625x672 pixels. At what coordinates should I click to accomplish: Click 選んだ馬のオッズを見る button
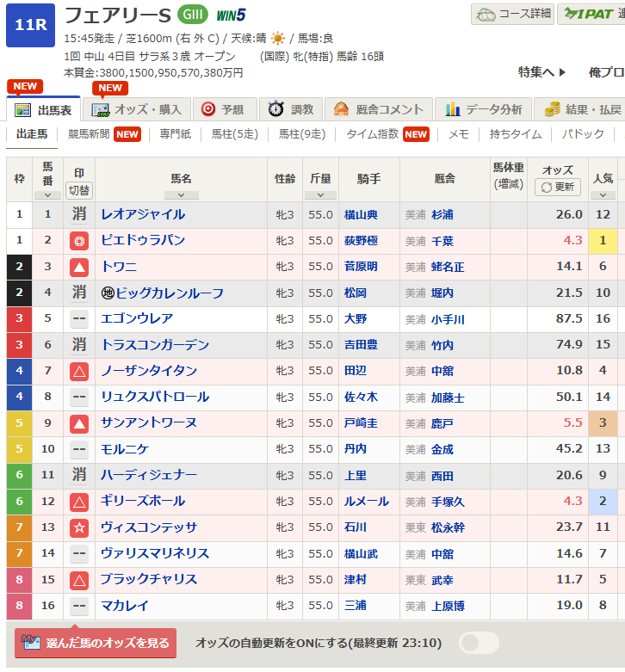click(x=96, y=643)
